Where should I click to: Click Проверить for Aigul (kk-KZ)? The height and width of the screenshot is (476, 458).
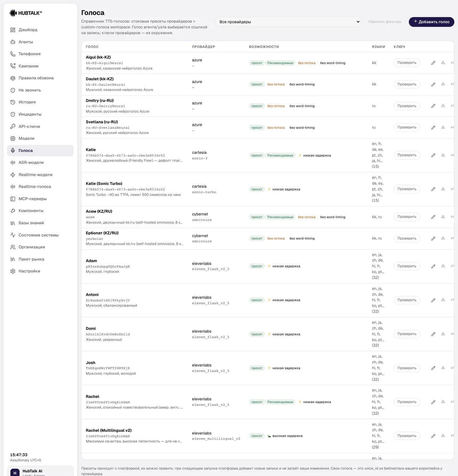[x=407, y=63]
